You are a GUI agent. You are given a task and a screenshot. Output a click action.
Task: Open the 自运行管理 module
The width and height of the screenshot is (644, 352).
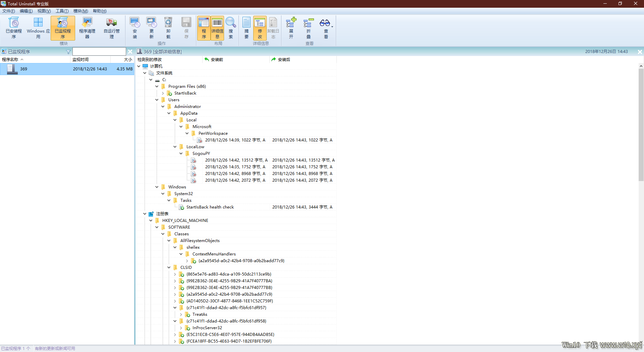(x=112, y=28)
